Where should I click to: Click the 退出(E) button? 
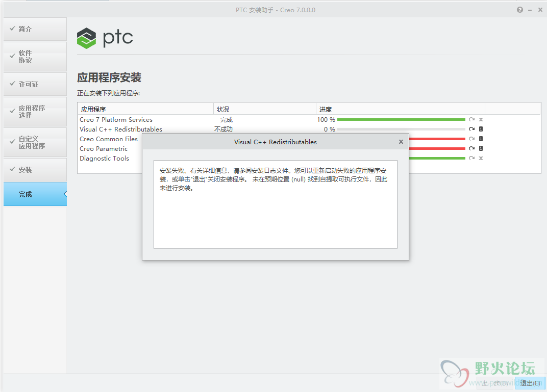tap(530, 383)
